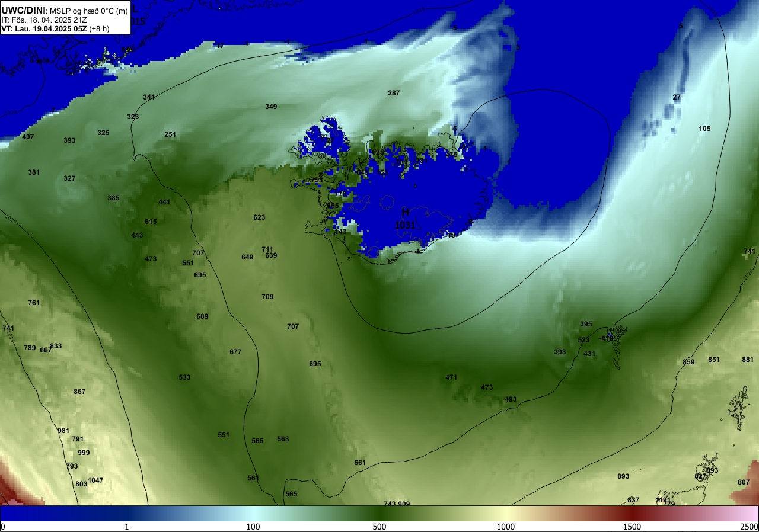Image resolution: width=759 pixels, height=532 pixels.
Task: Select the map value 441
Action: tap(164, 202)
